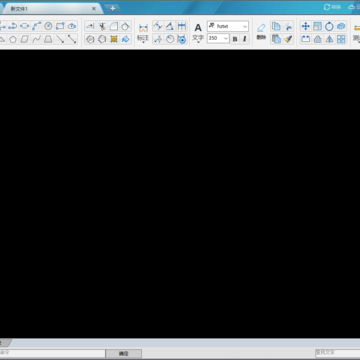
Task: Click the cut scissors icon
Action: click(x=288, y=26)
